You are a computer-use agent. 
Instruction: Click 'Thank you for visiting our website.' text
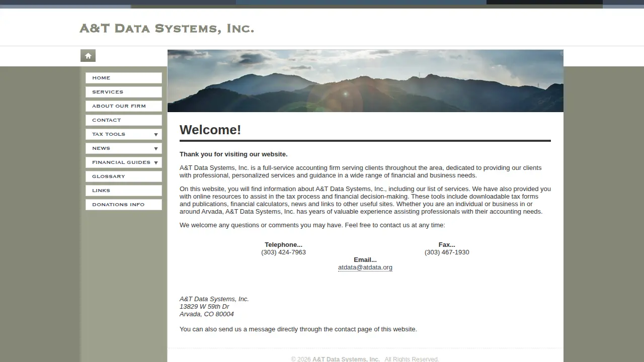[x=233, y=154]
